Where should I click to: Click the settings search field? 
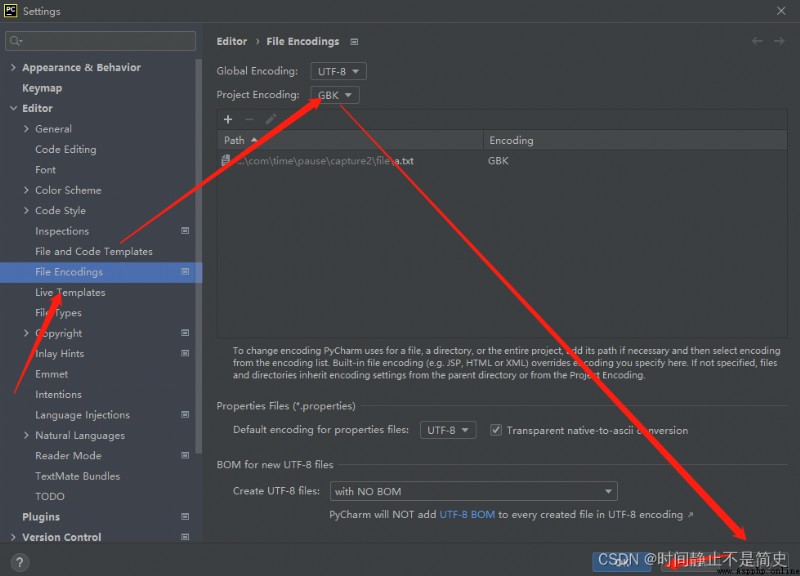pyautogui.click(x=101, y=41)
